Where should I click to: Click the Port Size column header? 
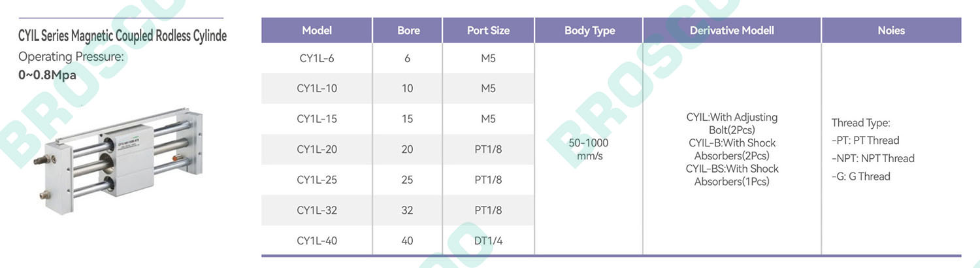[489, 30]
